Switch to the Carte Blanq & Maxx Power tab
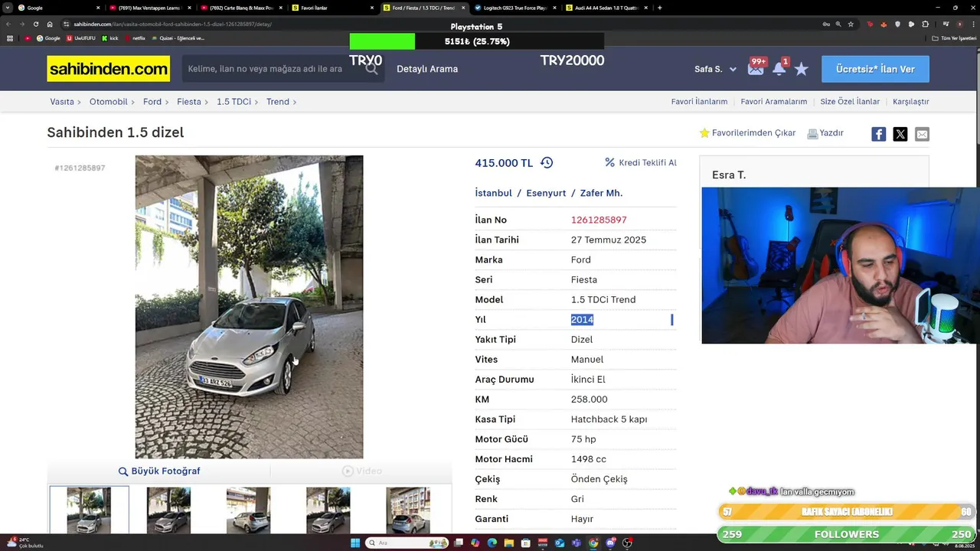 click(241, 8)
